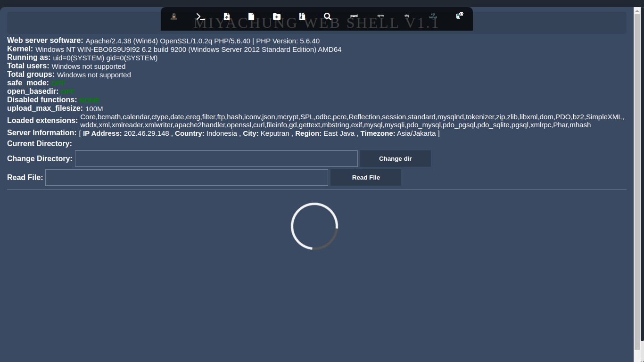Open the zip archive tool
Viewport: 644px width, 362px height.
pos(302,16)
